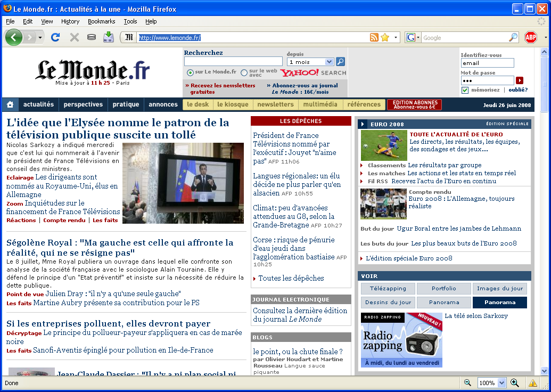Click the email login field
Image resolution: width=551 pixels, height=392 pixels.
pos(488,63)
